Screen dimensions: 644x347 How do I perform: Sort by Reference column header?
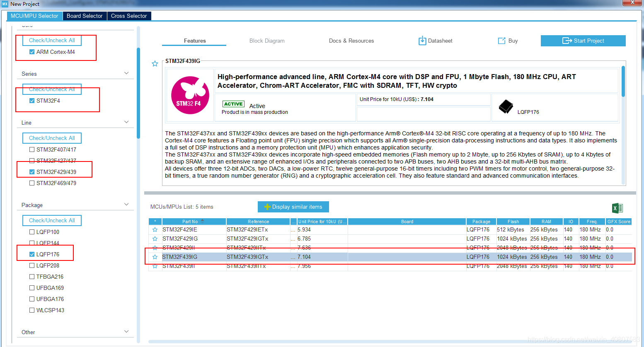coord(258,222)
